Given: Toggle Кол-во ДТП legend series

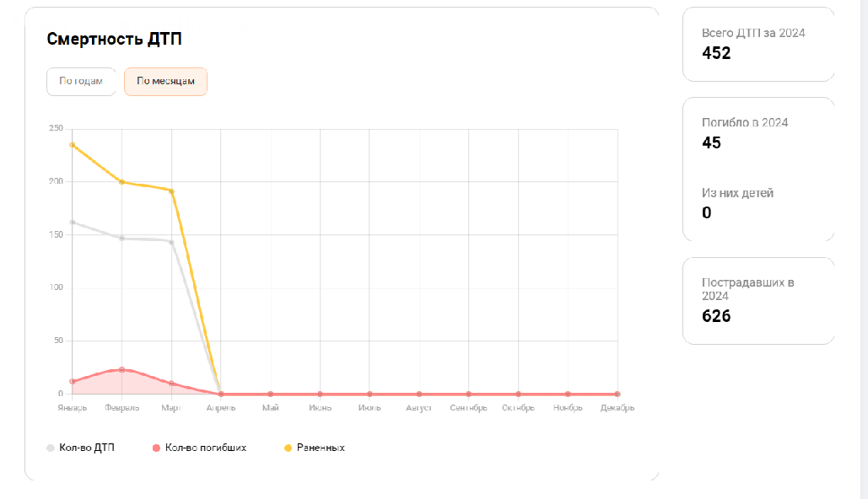Looking at the screenshot, I should [81, 448].
